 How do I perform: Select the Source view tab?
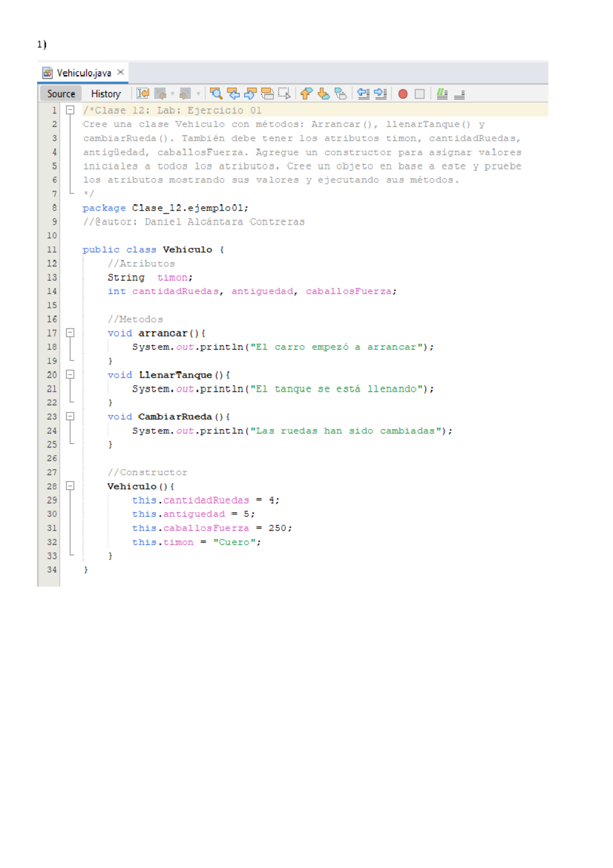pos(61,94)
